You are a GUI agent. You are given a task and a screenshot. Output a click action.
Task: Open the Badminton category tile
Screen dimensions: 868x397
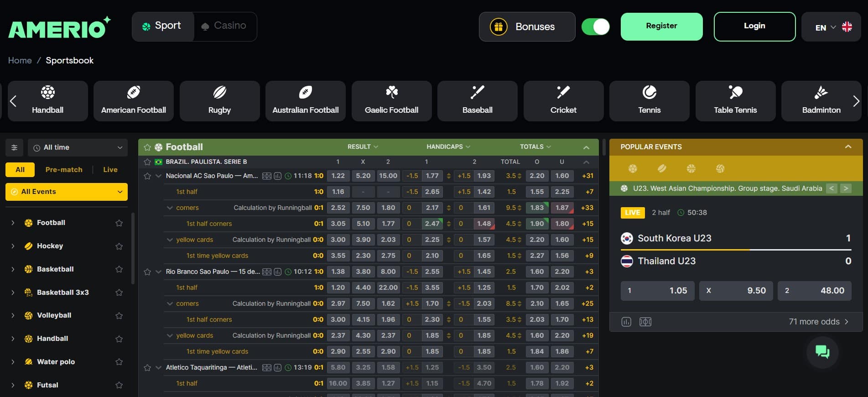coord(821,101)
